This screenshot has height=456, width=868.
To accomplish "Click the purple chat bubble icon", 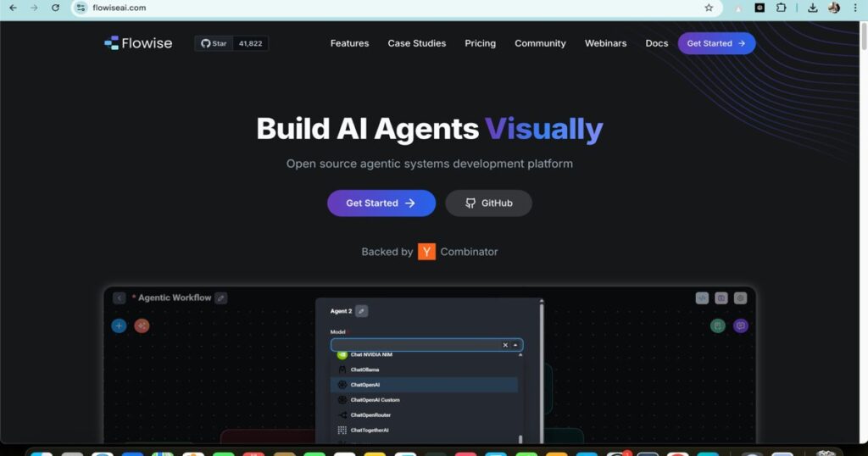I will coord(741,326).
